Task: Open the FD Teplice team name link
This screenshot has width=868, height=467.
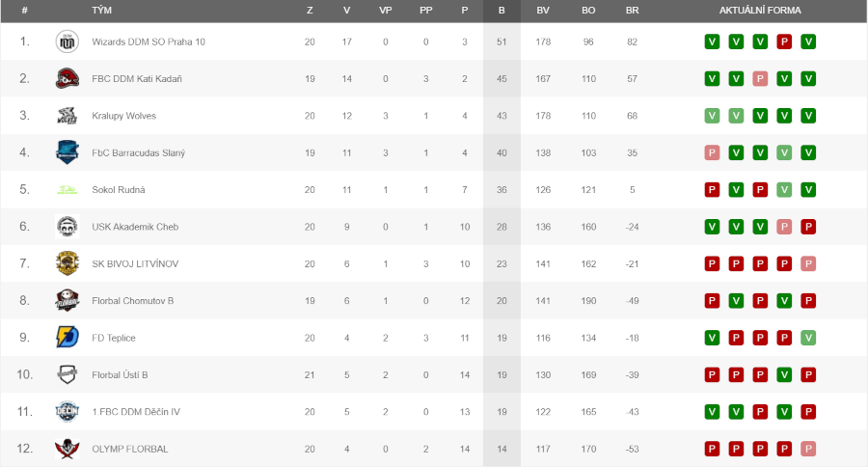Action: click(x=114, y=338)
